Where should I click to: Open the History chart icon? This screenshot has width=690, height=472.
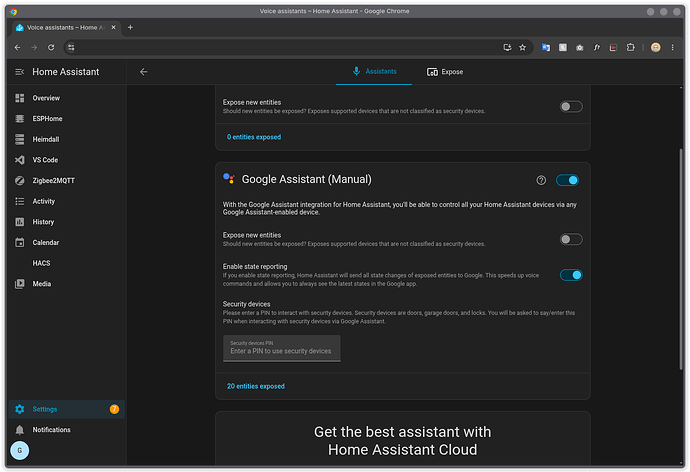pyautogui.click(x=20, y=222)
